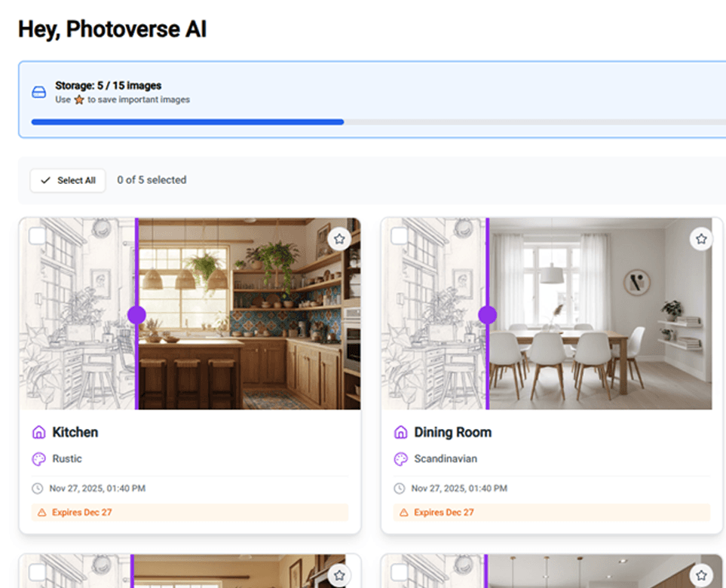Click the before/after slider handle on Kitchen

136,314
